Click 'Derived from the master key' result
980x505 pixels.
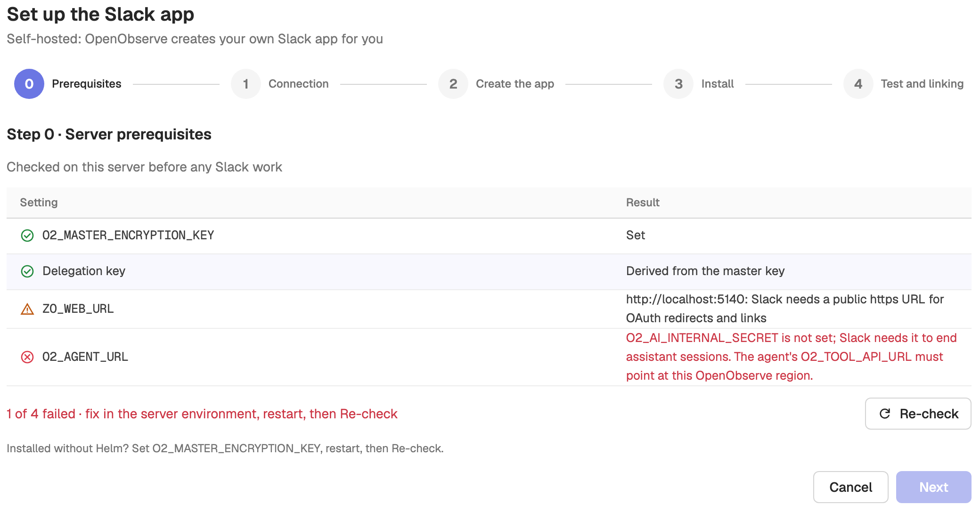point(705,271)
